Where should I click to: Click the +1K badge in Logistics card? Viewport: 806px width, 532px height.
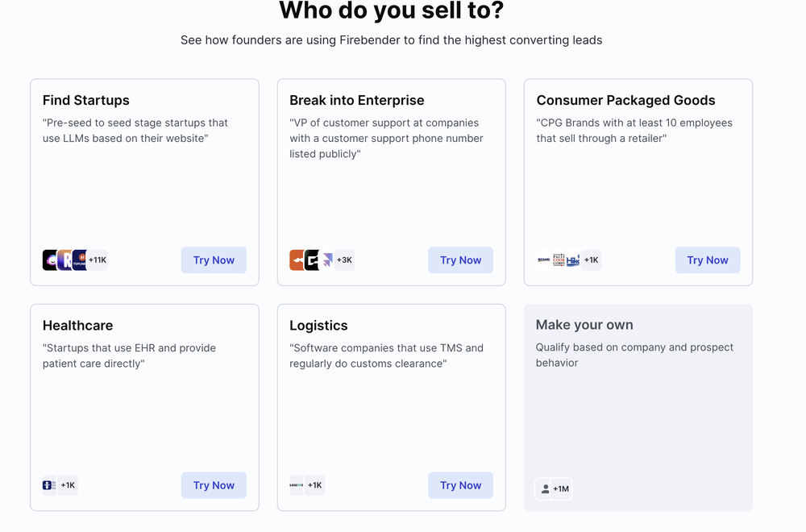pos(314,485)
